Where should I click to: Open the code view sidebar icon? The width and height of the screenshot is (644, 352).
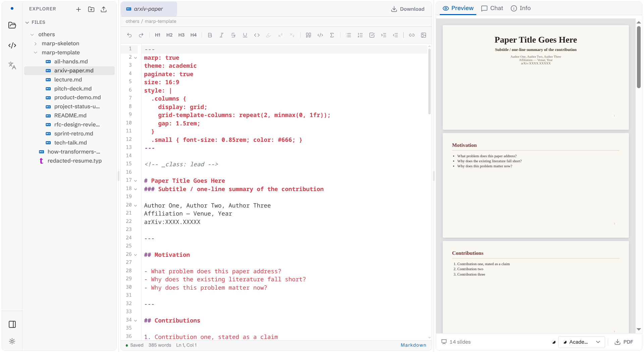tap(12, 45)
